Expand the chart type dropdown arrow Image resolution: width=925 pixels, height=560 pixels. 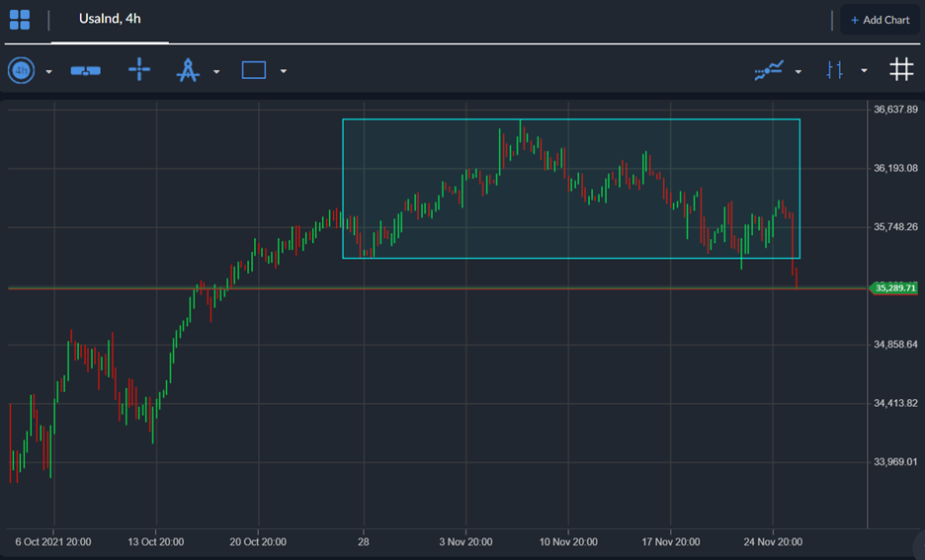tap(865, 71)
